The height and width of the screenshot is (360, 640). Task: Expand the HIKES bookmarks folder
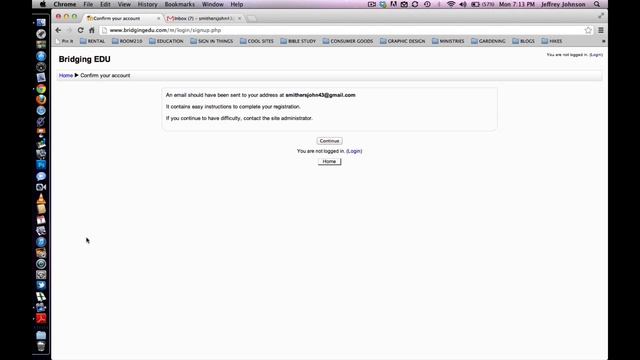(552, 41)
